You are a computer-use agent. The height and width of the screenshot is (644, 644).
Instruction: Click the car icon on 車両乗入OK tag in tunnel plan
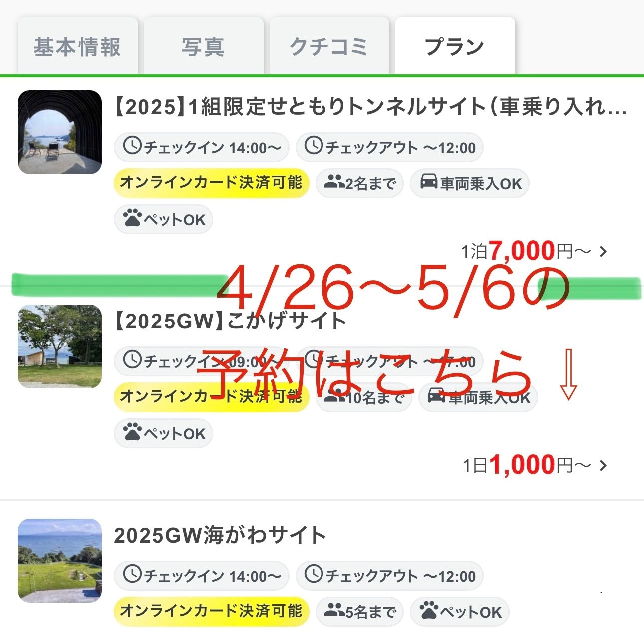(429, 182)
